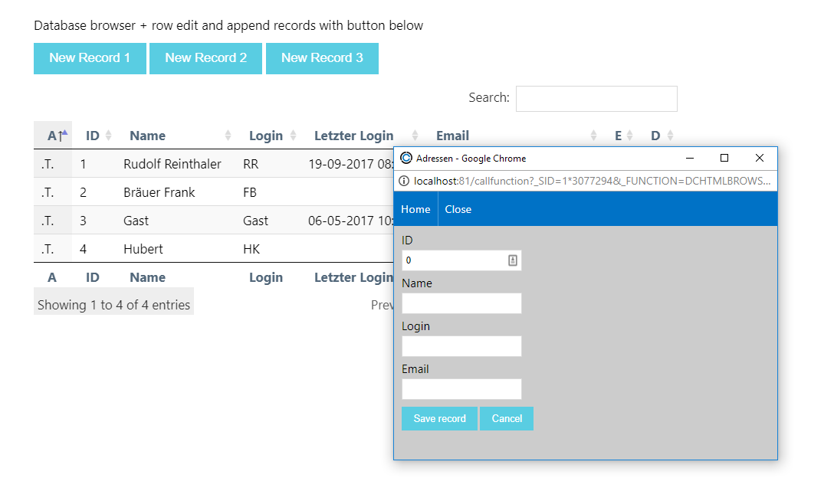
Task: Open the Home menu item in popup
Action: tap(415, 209)
